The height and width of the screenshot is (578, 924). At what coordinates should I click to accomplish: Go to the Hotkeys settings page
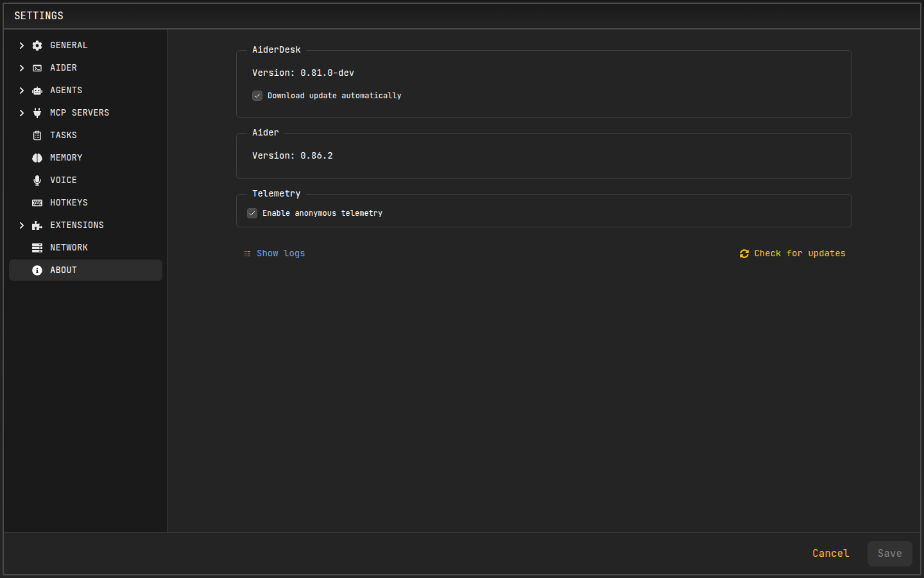tap(85, 203)
